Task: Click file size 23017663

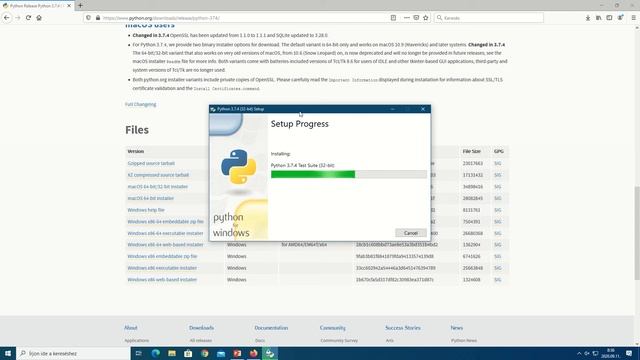Action: coord(473,163)
